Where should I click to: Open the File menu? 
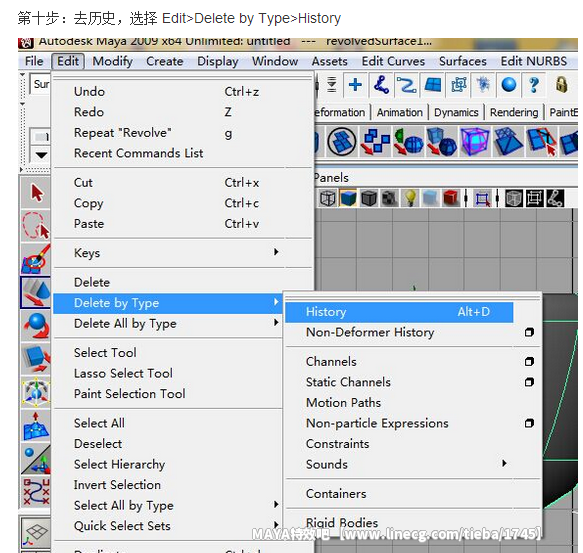click(34, 61)
